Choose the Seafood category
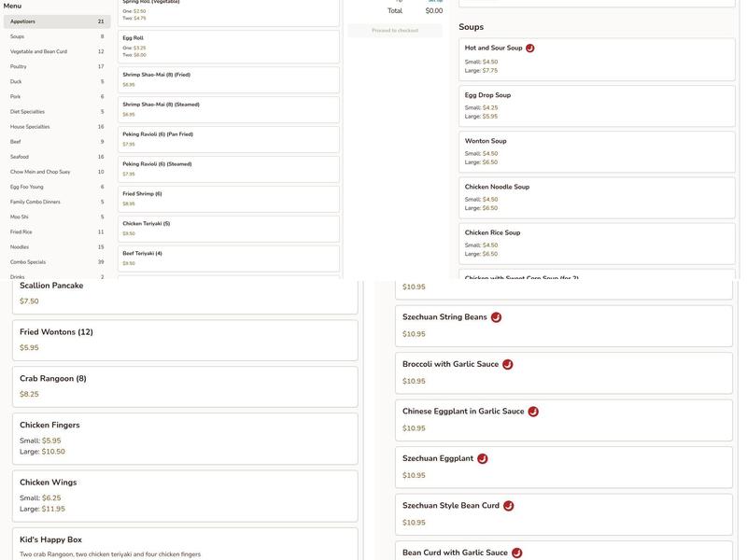Screen dimensions: 747x560 56,157
